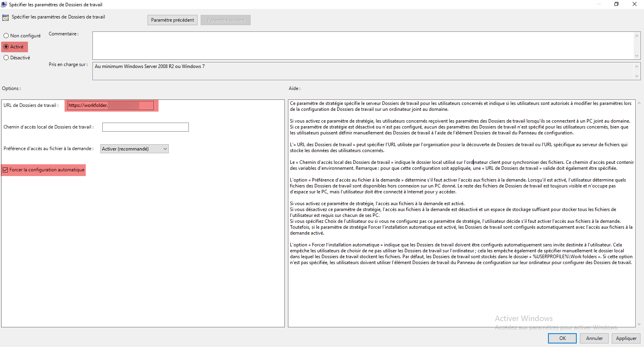Set the policy to Désactivé
Viewport: 644px width, 347px height.
point(6,58)
